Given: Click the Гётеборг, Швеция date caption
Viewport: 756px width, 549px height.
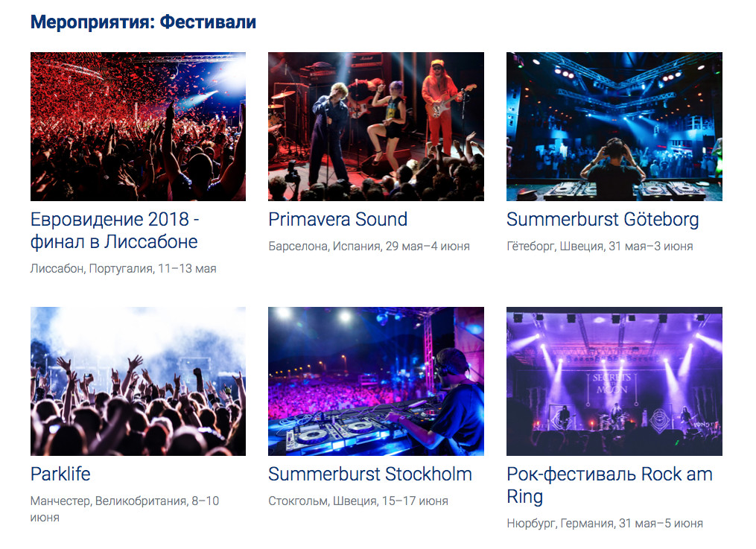Looking at the screenshot, I should tap(600, 247).
